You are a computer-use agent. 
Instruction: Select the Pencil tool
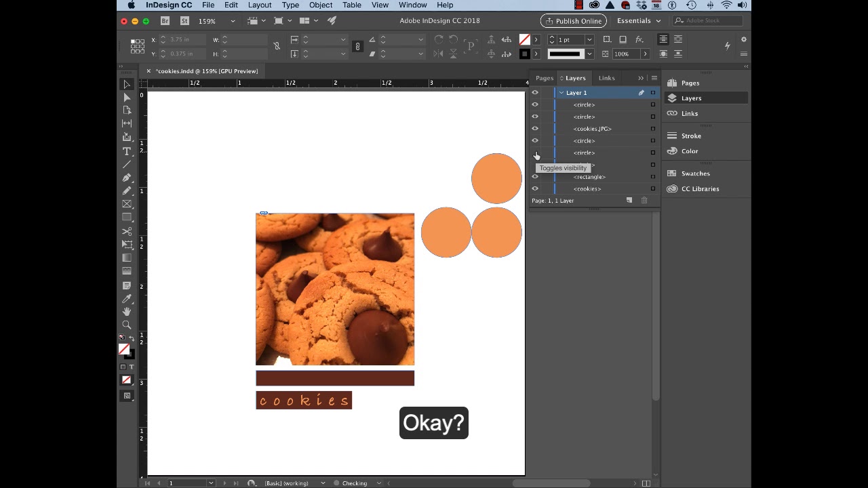click(x=127, y=191)
